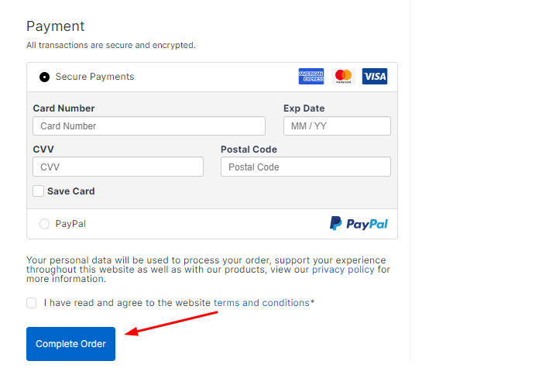Click the Save Card label
Viewport: 556px width, 392px height.
(x=70, y=191)
